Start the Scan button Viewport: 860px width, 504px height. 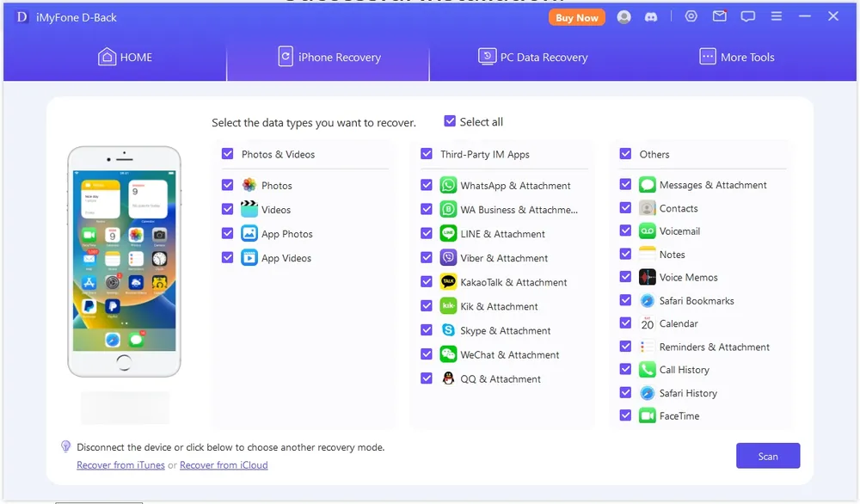pos(768,456)
